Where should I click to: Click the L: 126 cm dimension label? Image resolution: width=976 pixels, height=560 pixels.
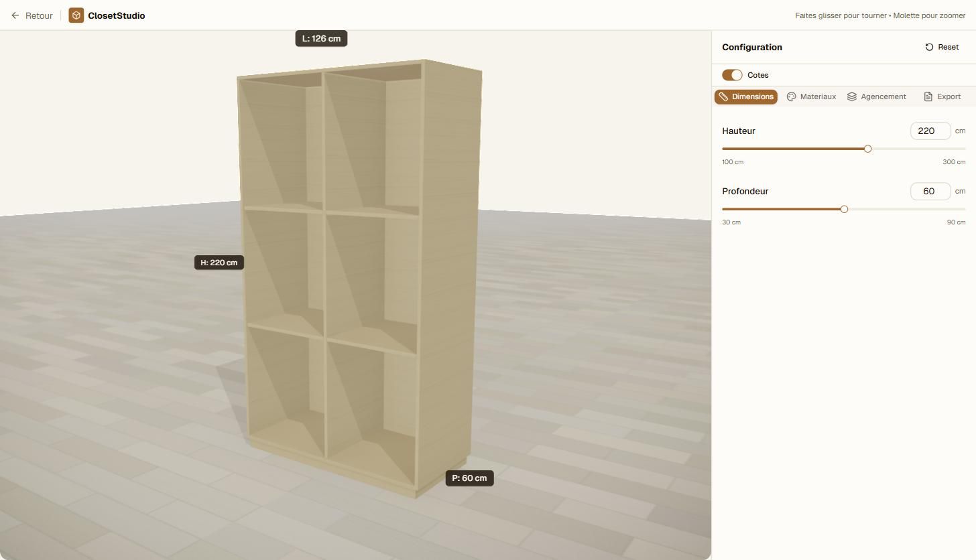pyautogui.click(x=321, y=38)
